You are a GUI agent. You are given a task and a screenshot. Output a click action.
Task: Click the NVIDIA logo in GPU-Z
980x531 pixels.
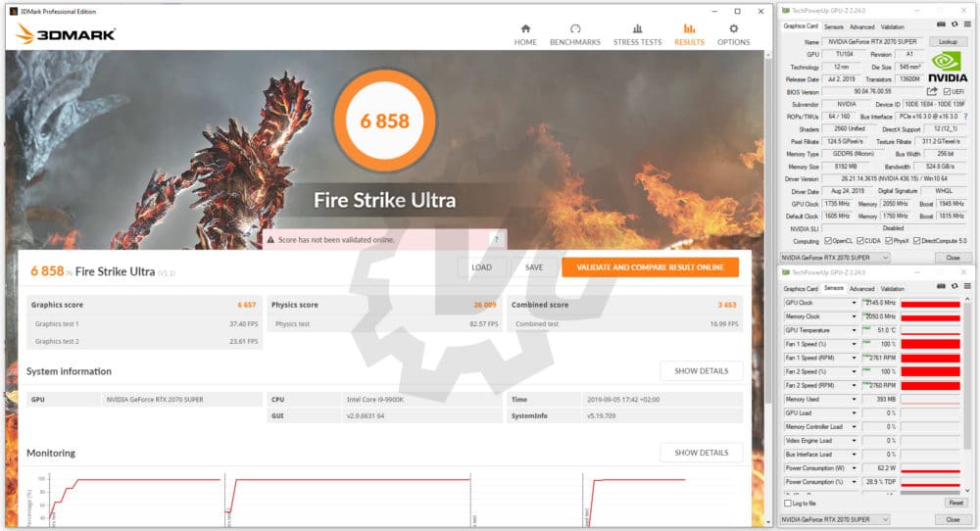coord(947,67)
